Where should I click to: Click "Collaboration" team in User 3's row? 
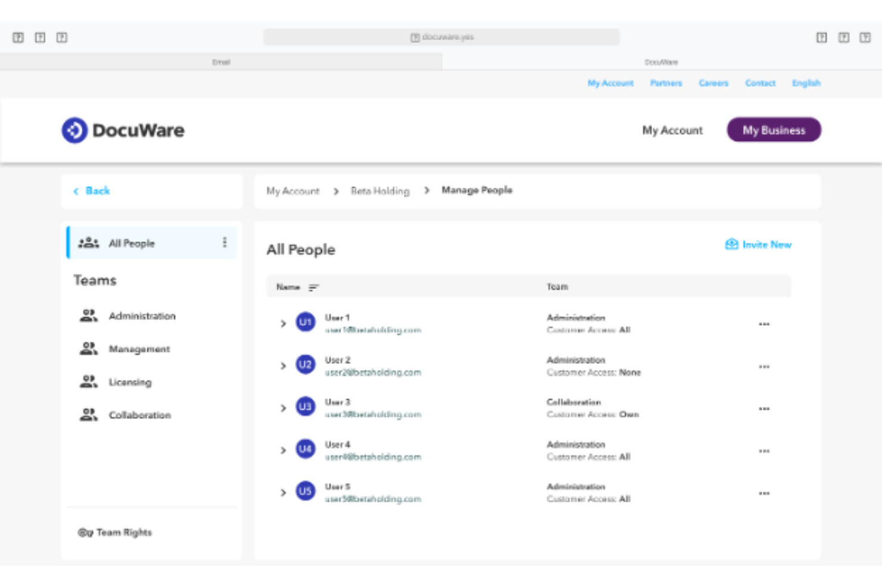pos(574,402)
